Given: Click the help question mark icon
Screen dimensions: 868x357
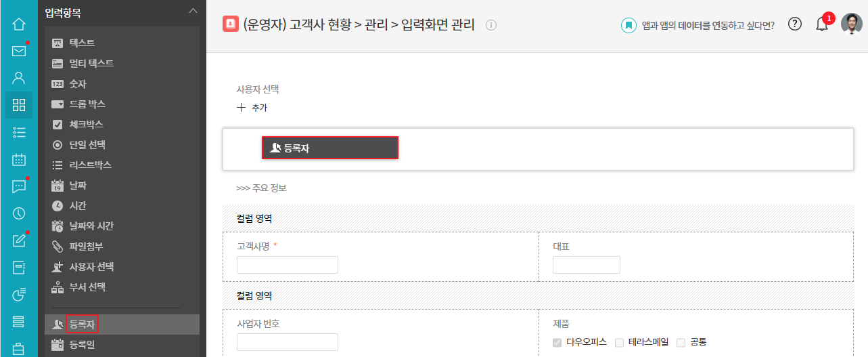Looking at the screenshot, I should coord(796,24).
